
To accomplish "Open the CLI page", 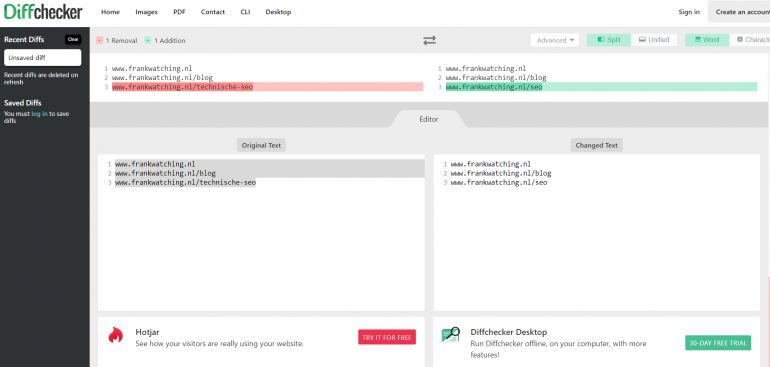I will (245, 12).
